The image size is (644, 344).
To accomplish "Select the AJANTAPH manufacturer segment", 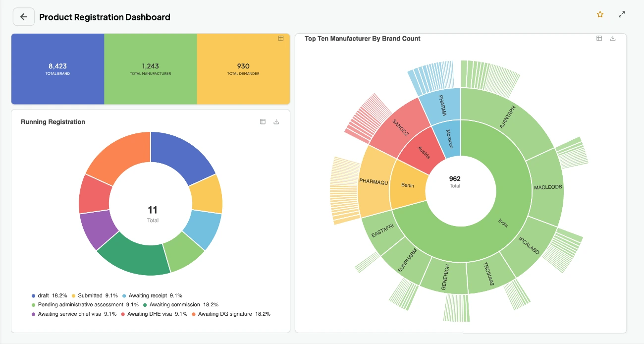I will click(x=508, y=117).
